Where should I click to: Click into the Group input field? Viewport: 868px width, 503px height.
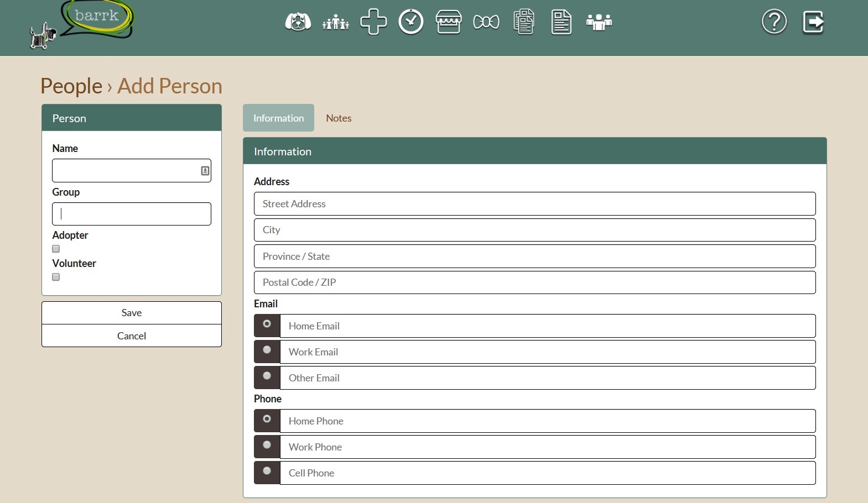click(x=132, y=214)
